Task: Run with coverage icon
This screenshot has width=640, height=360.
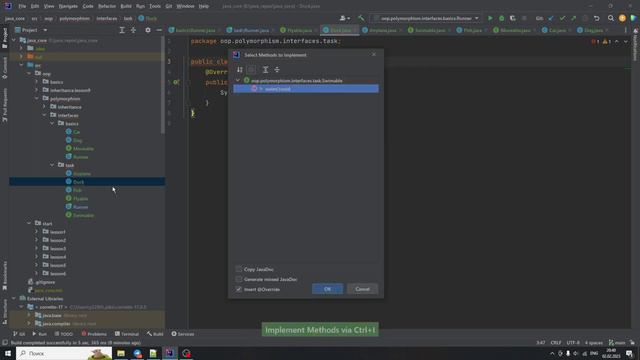Action: pos(513,18)
